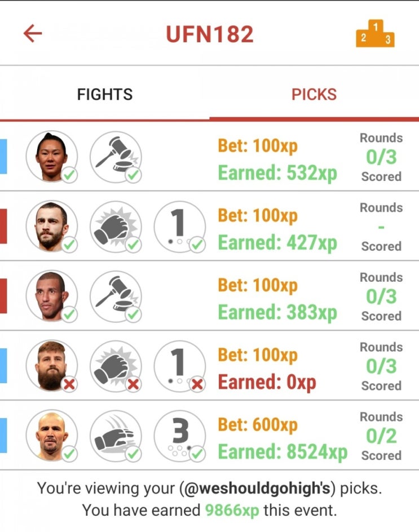Select the round 3 pick icon
The width and height of the screenshot is (419, 532).
coord(180,436)
